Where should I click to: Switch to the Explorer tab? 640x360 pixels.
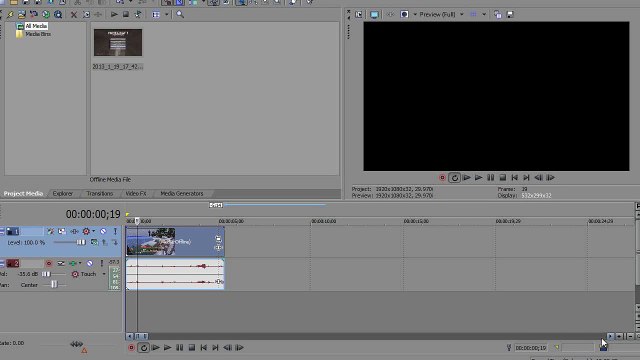[x=63, y=193]
